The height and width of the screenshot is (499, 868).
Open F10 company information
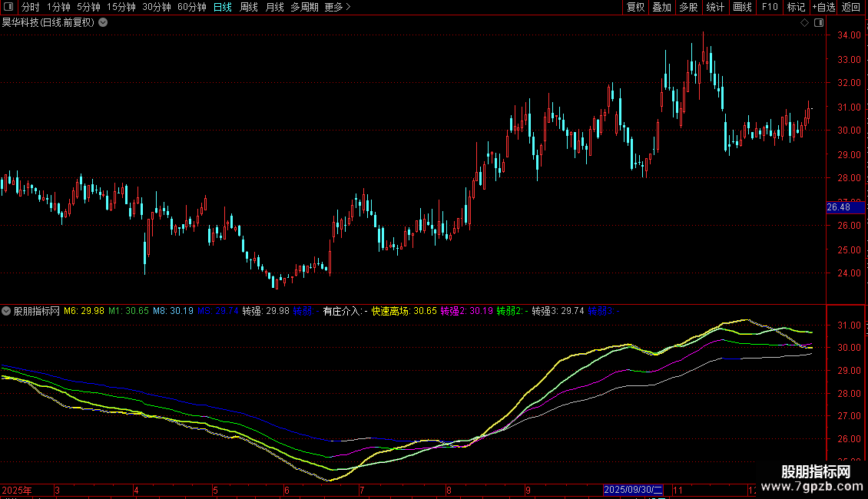[x=769, y=8]
